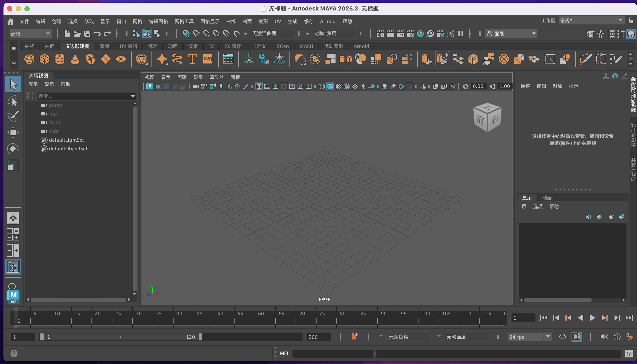Select the Paint Selection tool
637x364 pixels.
click(13, 117)
